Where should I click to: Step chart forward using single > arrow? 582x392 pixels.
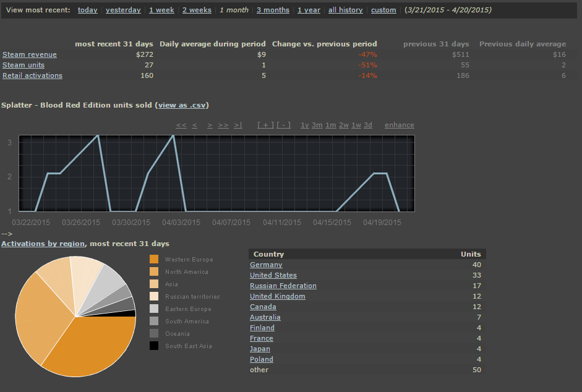coord(210,125)
